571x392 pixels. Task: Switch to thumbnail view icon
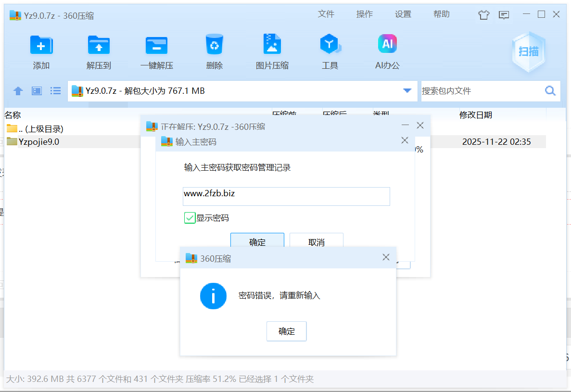point(37,90)
